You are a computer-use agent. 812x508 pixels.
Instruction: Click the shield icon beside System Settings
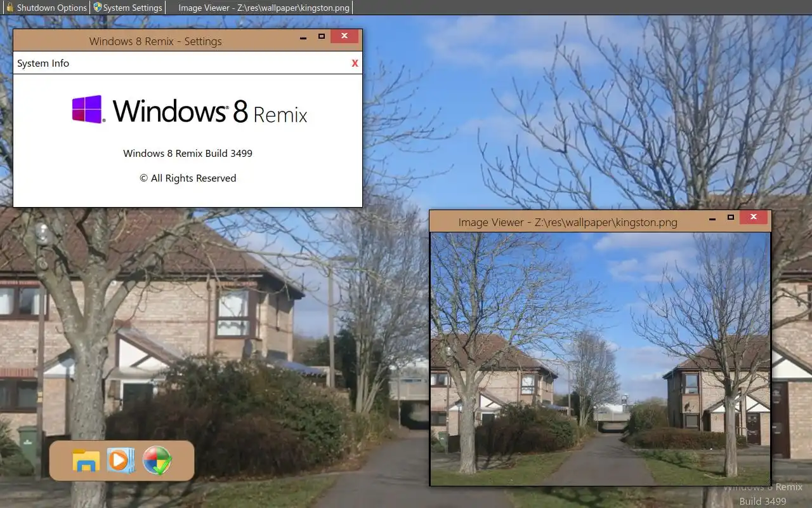point(97,8)
